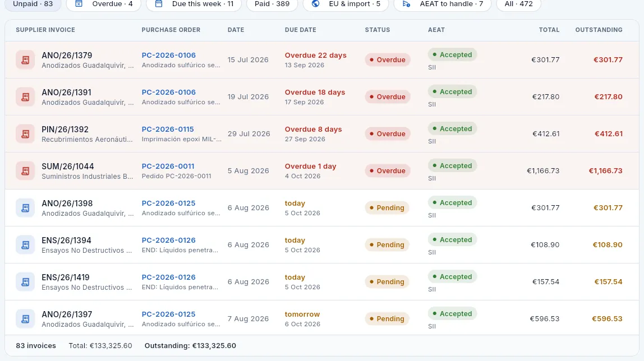Click the 'tomorrow' due date text
Viewport: 644px width, 361px height.
pos(302,314)
